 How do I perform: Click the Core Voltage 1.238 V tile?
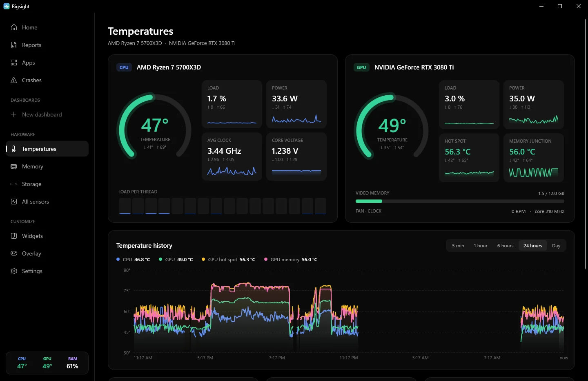pos(296,157)
